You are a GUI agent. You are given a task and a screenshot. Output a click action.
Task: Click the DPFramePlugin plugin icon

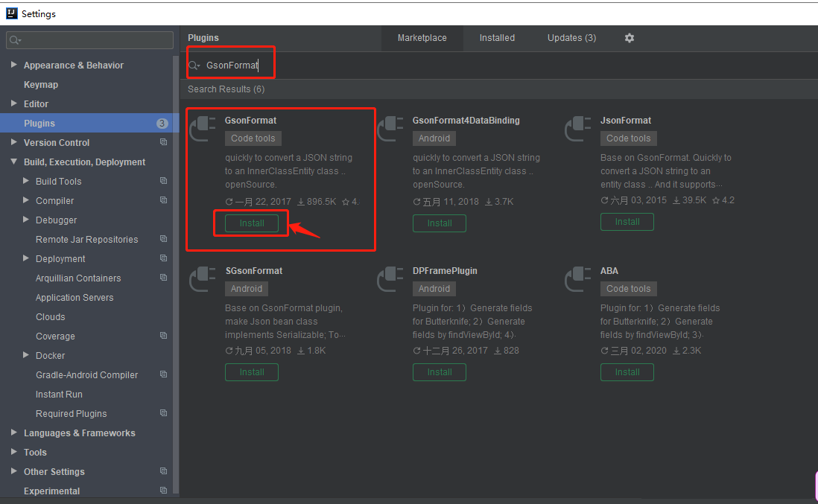[390, 279]
